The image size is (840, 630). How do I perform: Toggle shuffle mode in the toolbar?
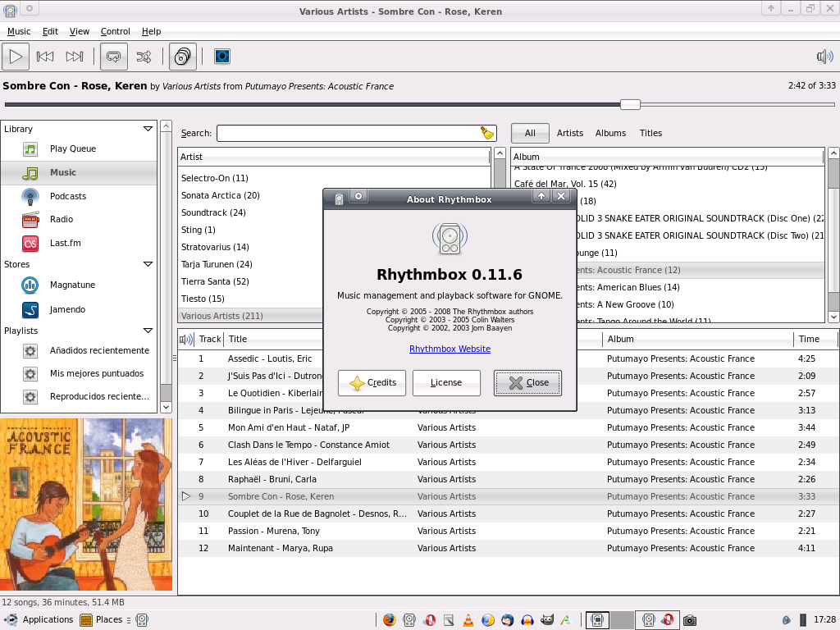pyautogui.click(x=144, y=57)
